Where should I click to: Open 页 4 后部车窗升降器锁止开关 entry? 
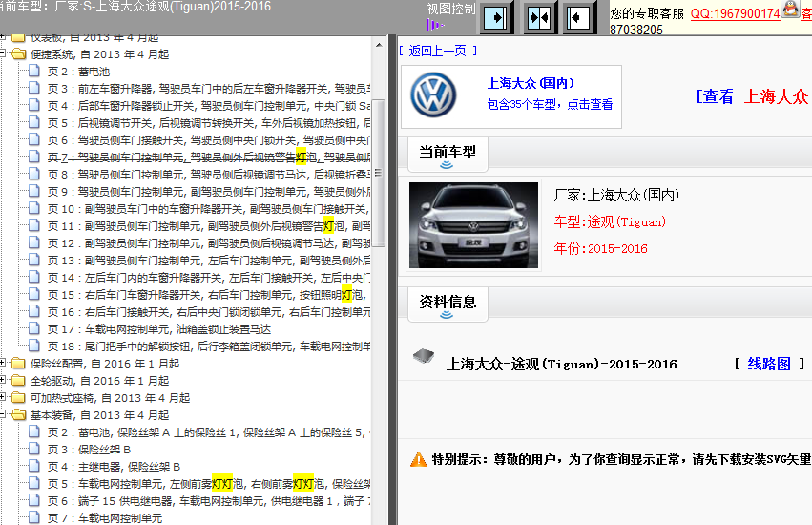point(209,106)
